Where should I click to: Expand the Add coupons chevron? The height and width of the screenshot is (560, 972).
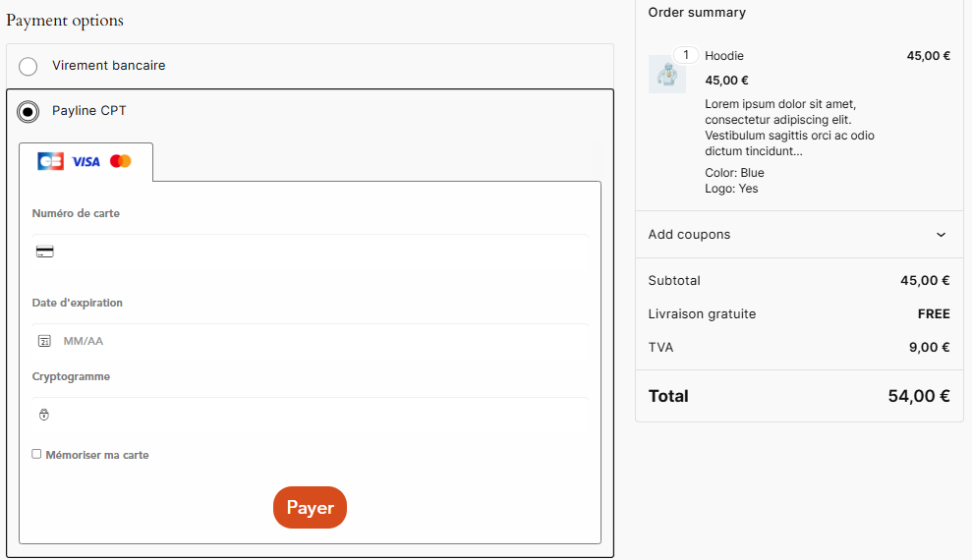pyautogui.click(x=941, y=235)
